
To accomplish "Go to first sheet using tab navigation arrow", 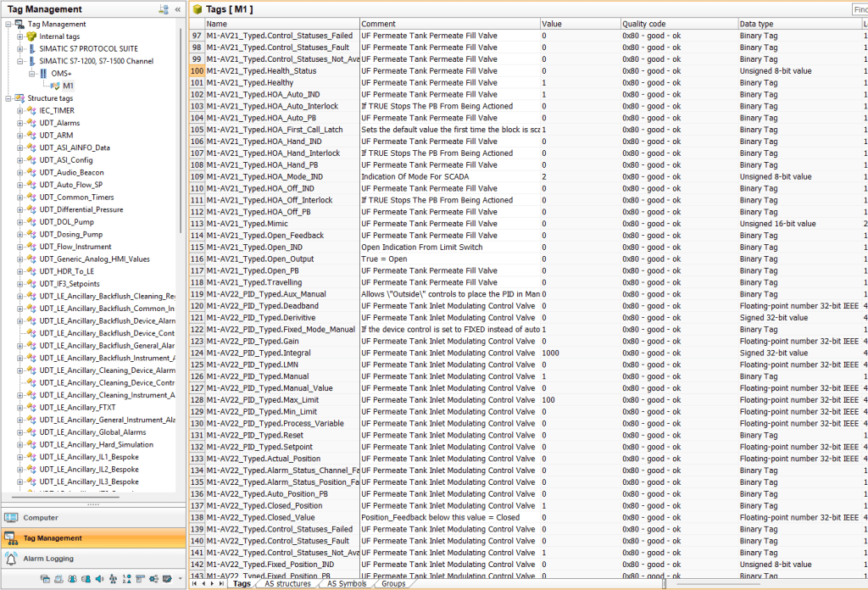I will click(x=194, y=583).
